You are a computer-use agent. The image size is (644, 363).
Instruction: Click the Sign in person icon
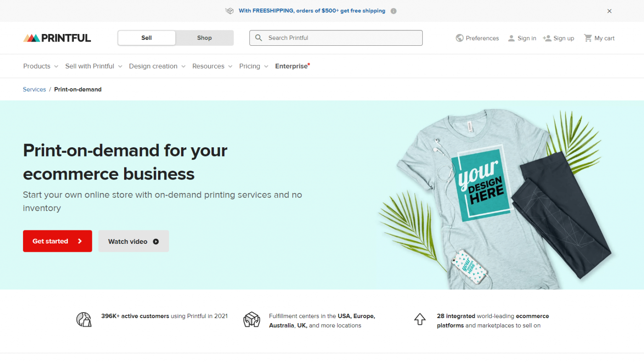pos(511,38)
